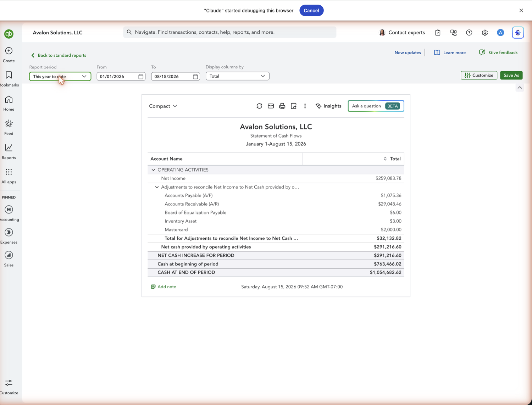Open the Help question mark icon
The width and height of the screenshot is (532, 405).
click(469, 33)
